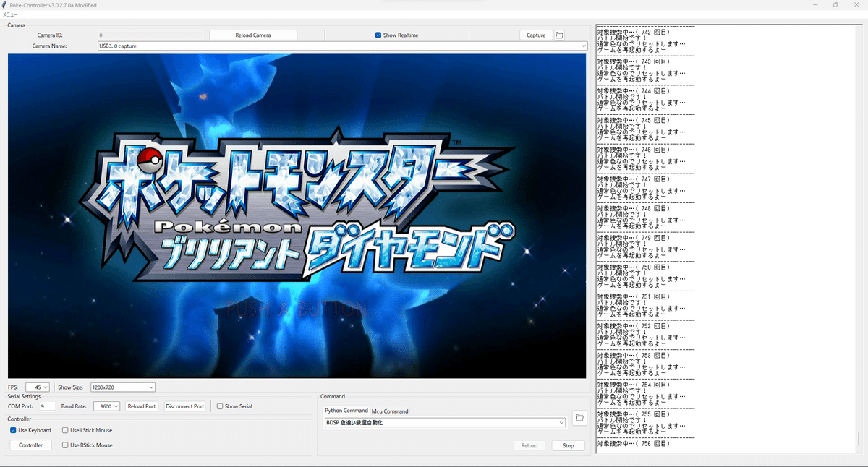
Task: Restore down the window using title bar icon
Action: click(835, 4)
